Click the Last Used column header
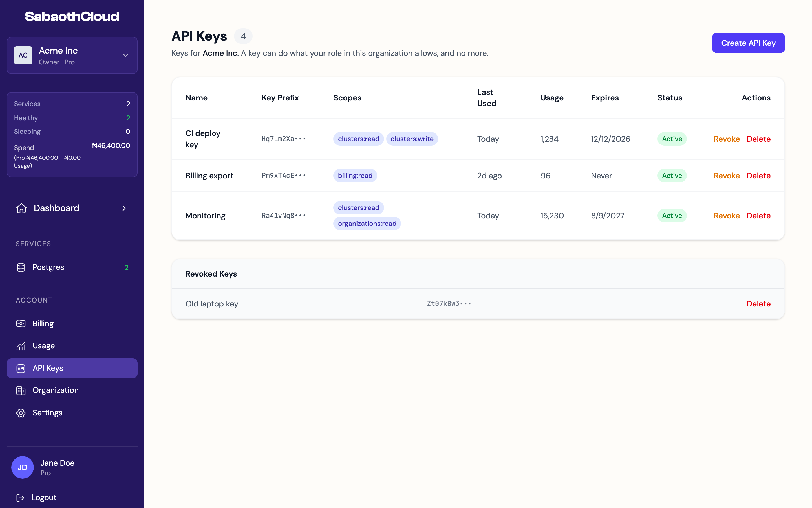 (487, 98)
